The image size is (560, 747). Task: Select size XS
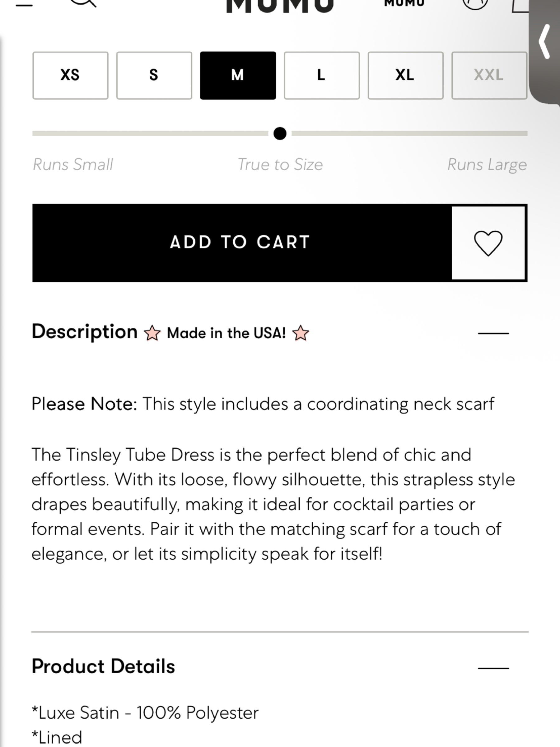[x=70, y=75]
